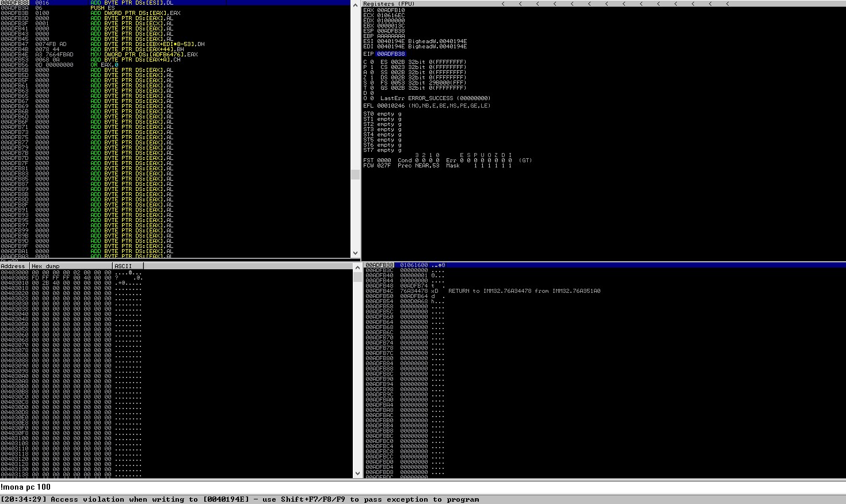Screen dimensions: 846x504
Task: Select stack entry 00ADFB48 with value 00ADFB74
Action: click(604, 286)
